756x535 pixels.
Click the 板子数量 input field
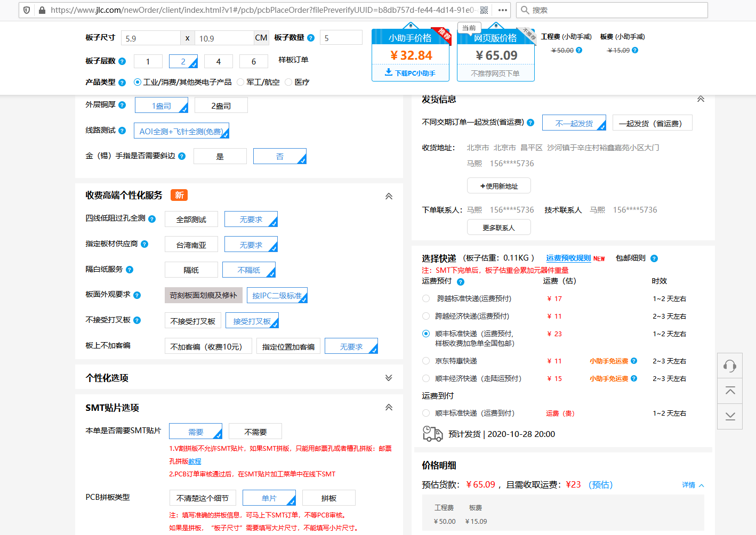point(341,37)
